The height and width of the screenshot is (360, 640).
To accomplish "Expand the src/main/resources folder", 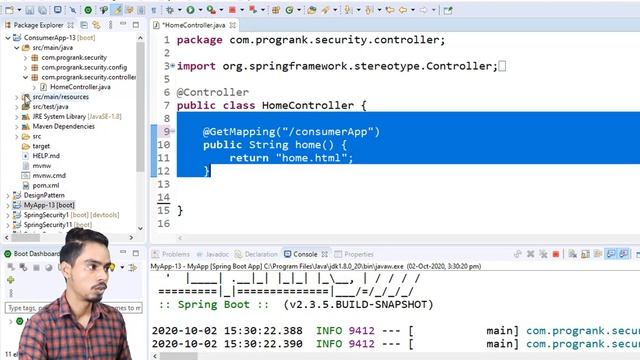I will pyautogui.click(x=17, y=97).
